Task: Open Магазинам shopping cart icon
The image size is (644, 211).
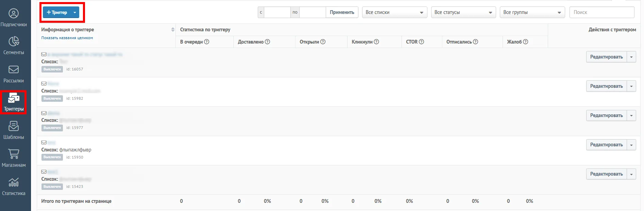Action: point(14,154)
